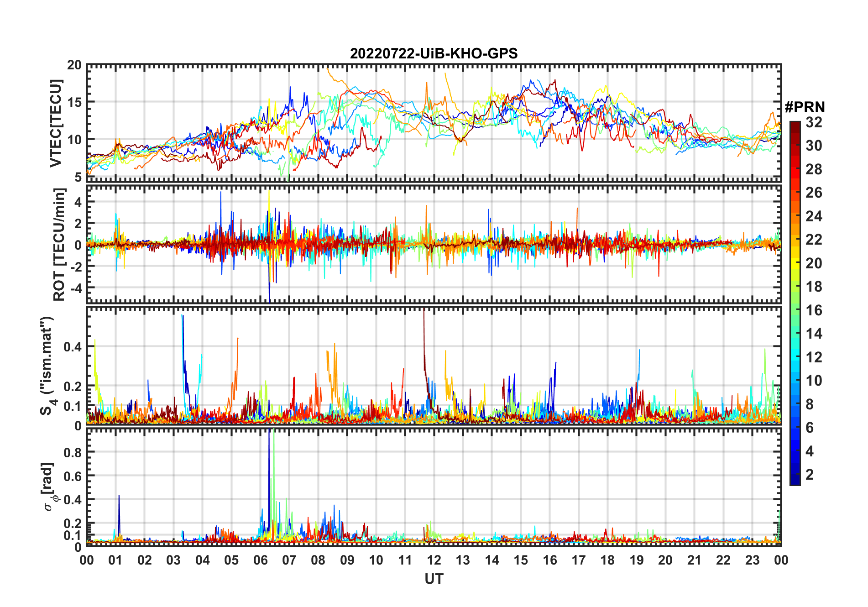Screen dimensions: 868x607
Task: Select ROT axis tick label -2
Action: coord(76,267)
